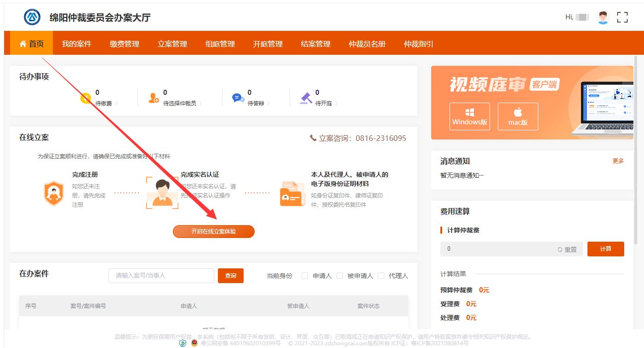Open the 仲裁指引 menu item

click(x=418, y=43)
